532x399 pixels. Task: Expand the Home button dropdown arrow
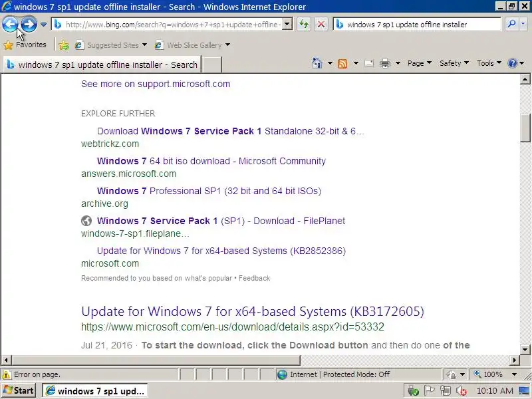[330, 63]
